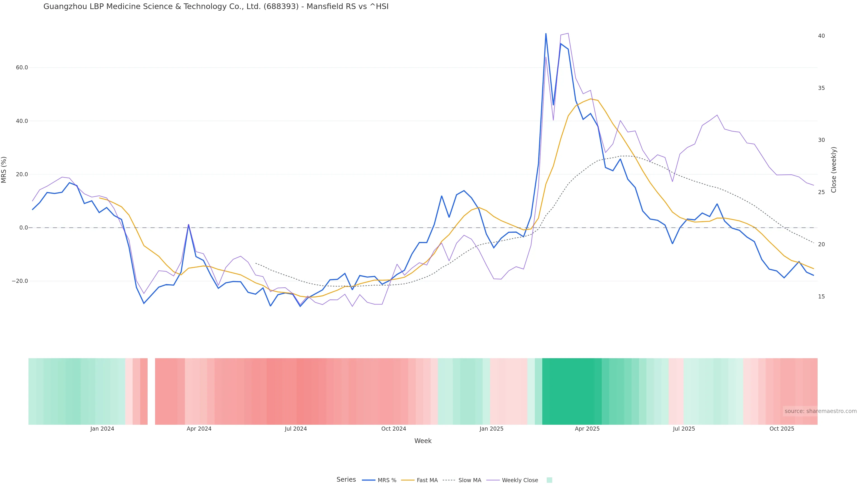The width and height of the screenshot is (868, 488).
Task: Click the Apr 2025 x-axis tick label
Action: click(587, 429)
